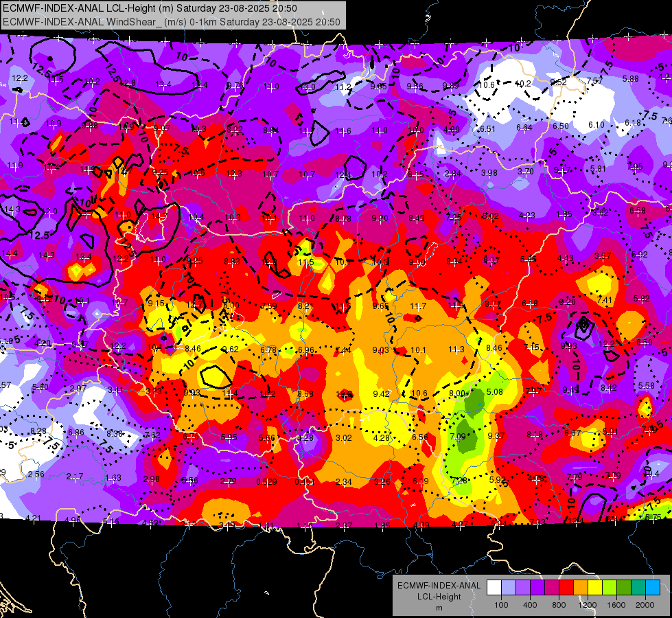
Task: Click the red legend swatch
Action: 566,588
